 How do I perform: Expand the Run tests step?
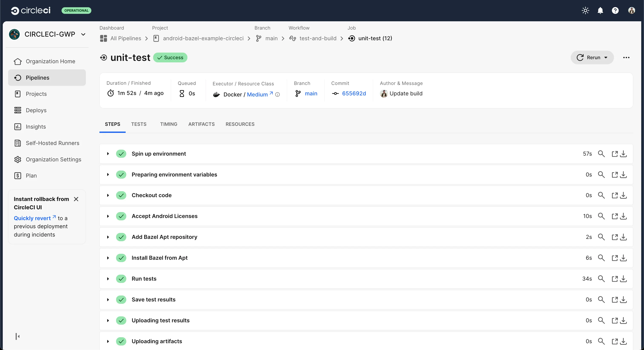pyautogui.click(x=108, y=279)
